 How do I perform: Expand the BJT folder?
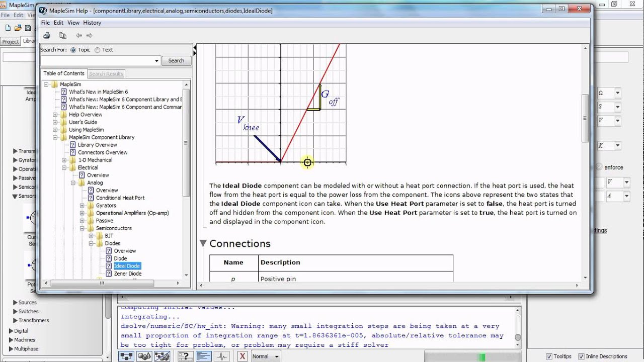point(92,236)
